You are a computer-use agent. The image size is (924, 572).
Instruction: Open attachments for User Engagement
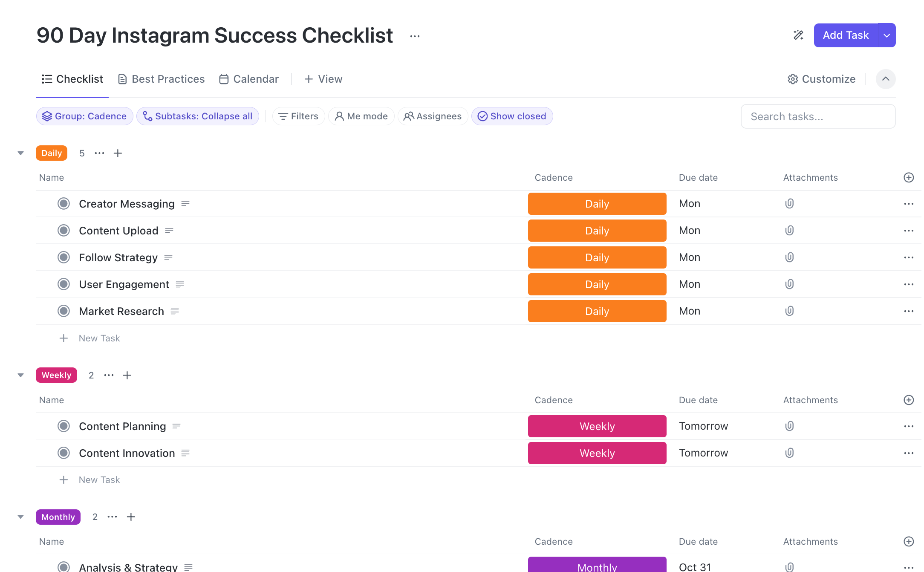coord(789,284)
